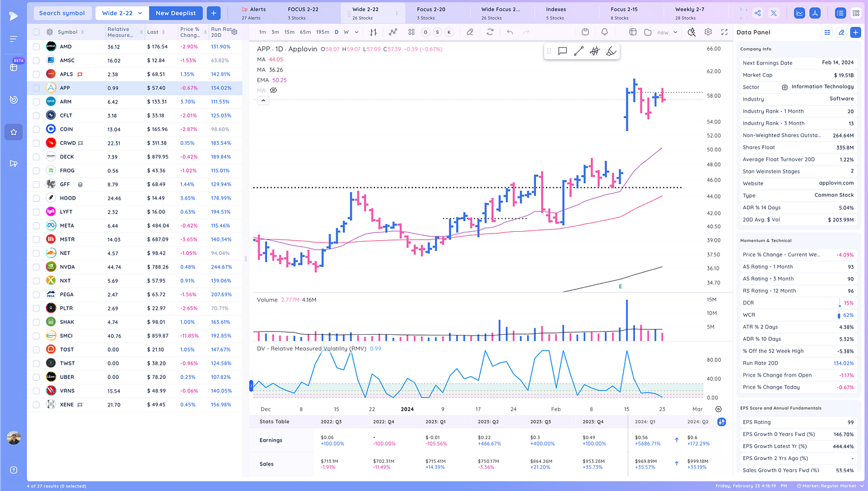
Task: Open the chart settings gear
Action: 708,32
